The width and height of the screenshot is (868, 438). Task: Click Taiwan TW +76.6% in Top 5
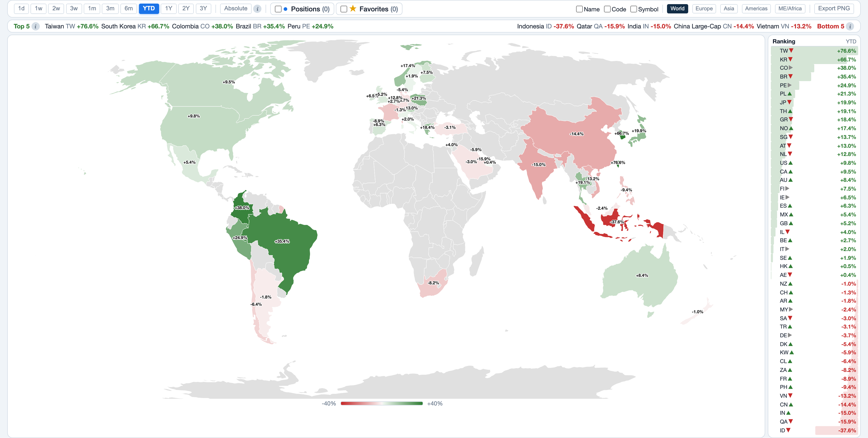pyautogui.click(x=72, y=26)
